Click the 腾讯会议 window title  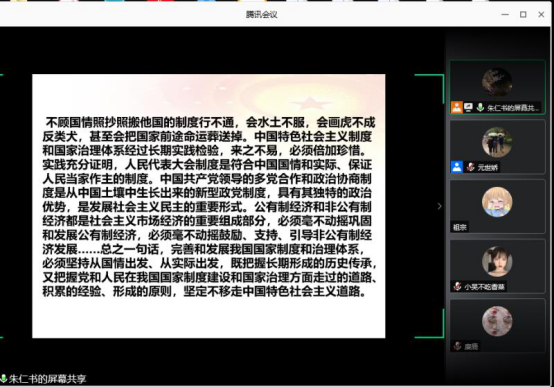261,14
